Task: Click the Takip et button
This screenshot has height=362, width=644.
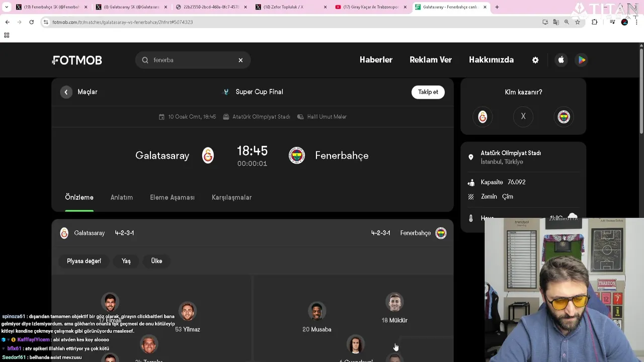Action: 428,92
